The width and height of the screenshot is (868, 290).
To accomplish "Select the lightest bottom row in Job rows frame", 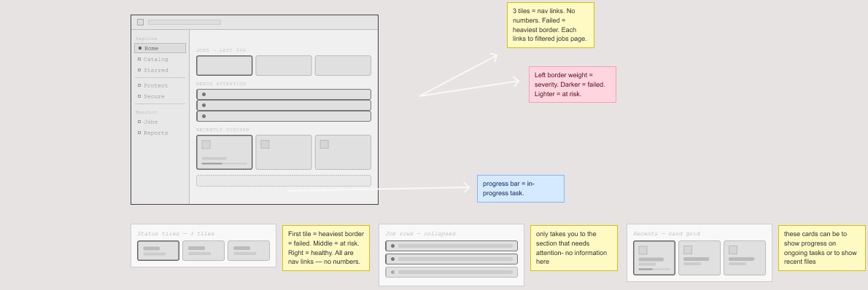I will tap(452, 273).
